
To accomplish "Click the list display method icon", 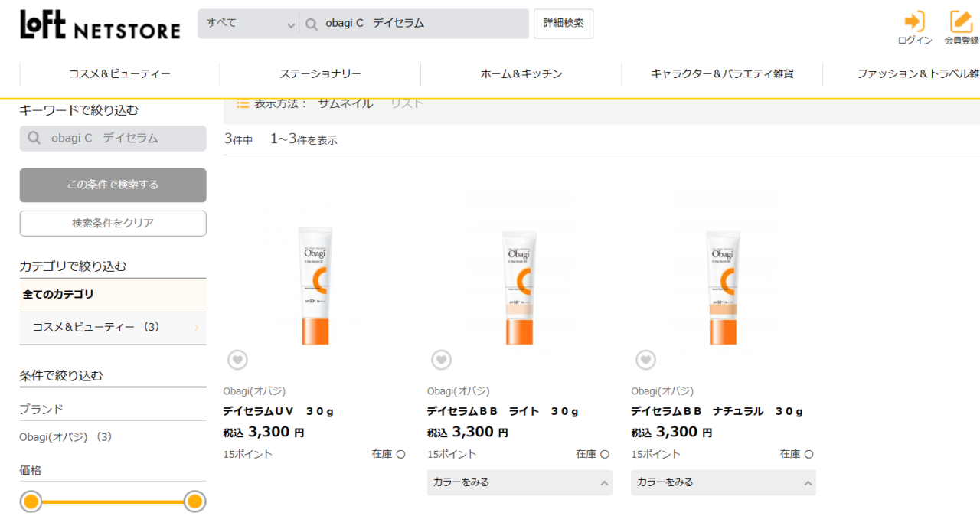I will pyautogui.click(x=243, y=103).
